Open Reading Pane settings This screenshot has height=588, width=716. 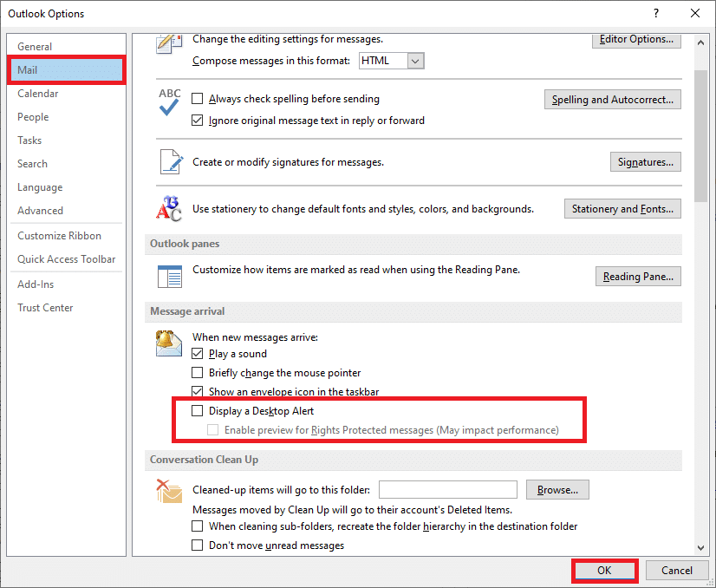638,277
